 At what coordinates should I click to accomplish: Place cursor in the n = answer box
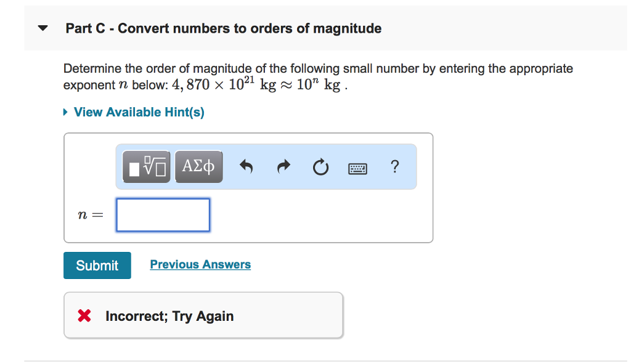(x=163, y=214)
